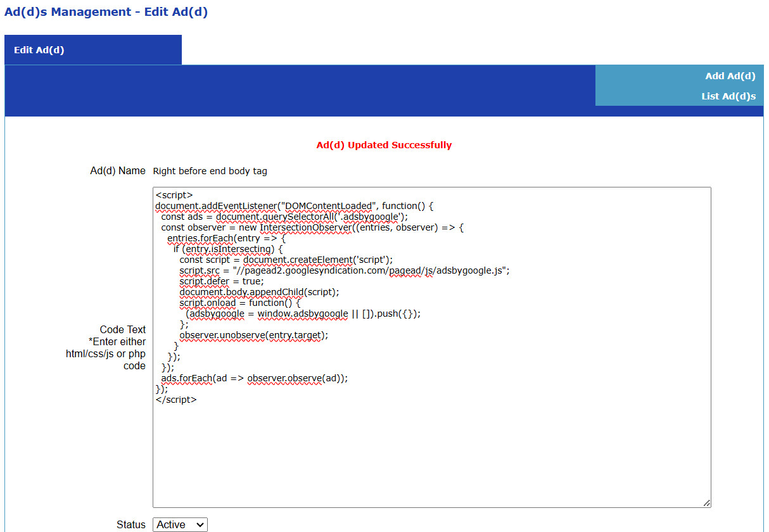Open the List Ad(d)s link
The image size is (769, 532).
(728, 96)
